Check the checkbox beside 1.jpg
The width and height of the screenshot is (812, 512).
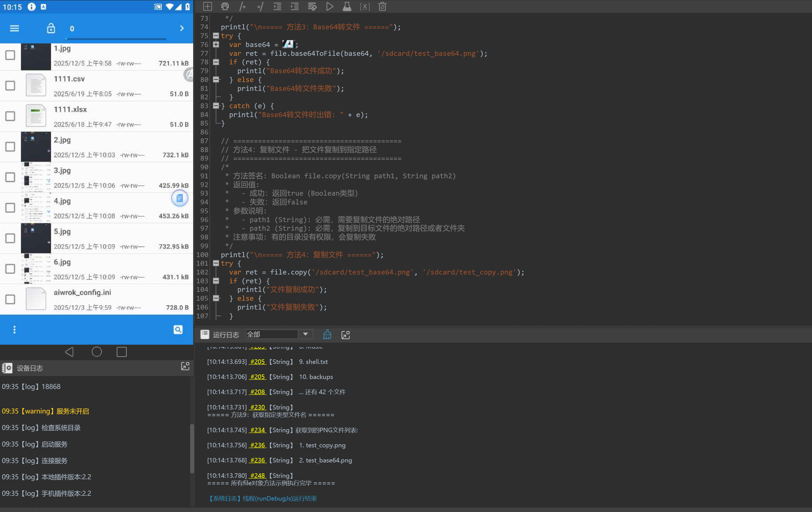[10, 55]
